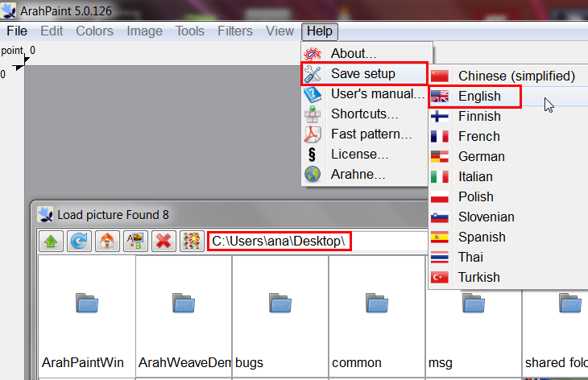This screenshot has height=380, width=588.
Task: Click the flower pattern icon
Action: pos(192,241)
